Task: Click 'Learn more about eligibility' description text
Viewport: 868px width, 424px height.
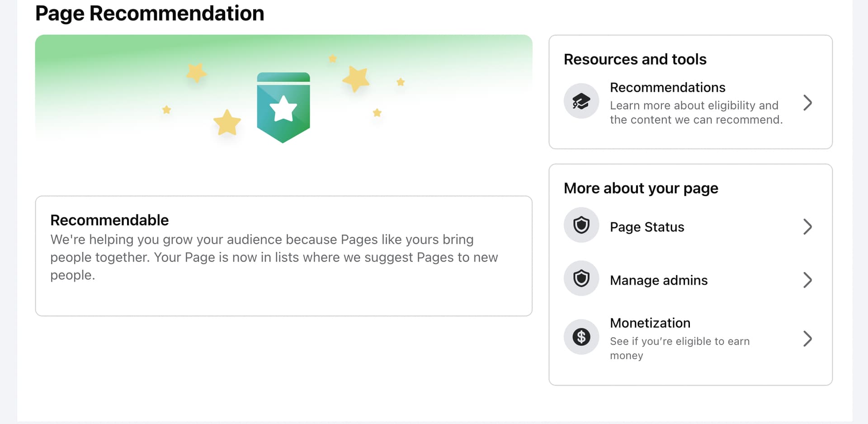Action: click(696, 112)
